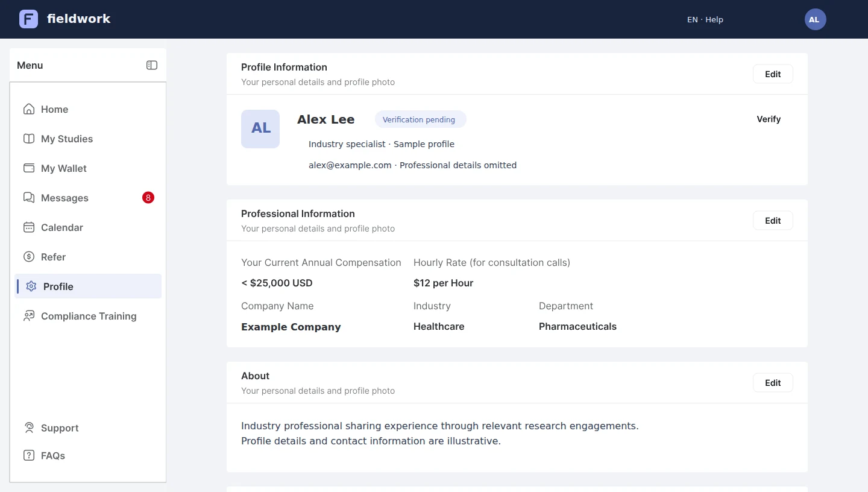This screenshot has height=492, width=868.
Task: Click 'Industry specialist · Sample profile' text
Action: [x=382, y=144]
